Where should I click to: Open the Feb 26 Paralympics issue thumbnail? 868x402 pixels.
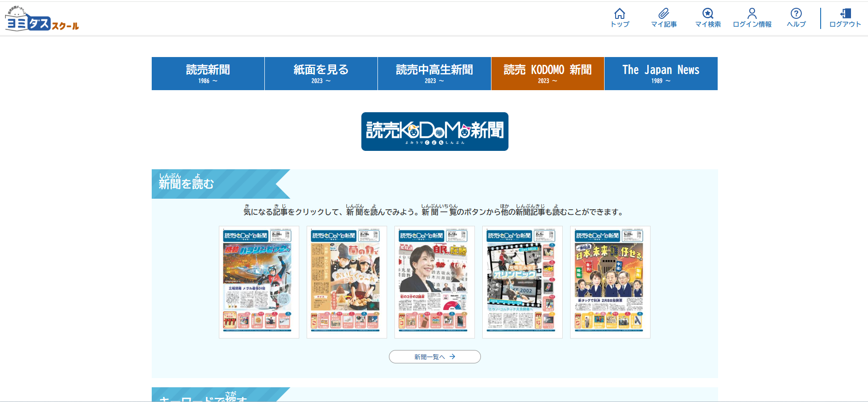[x=259, y=282]
